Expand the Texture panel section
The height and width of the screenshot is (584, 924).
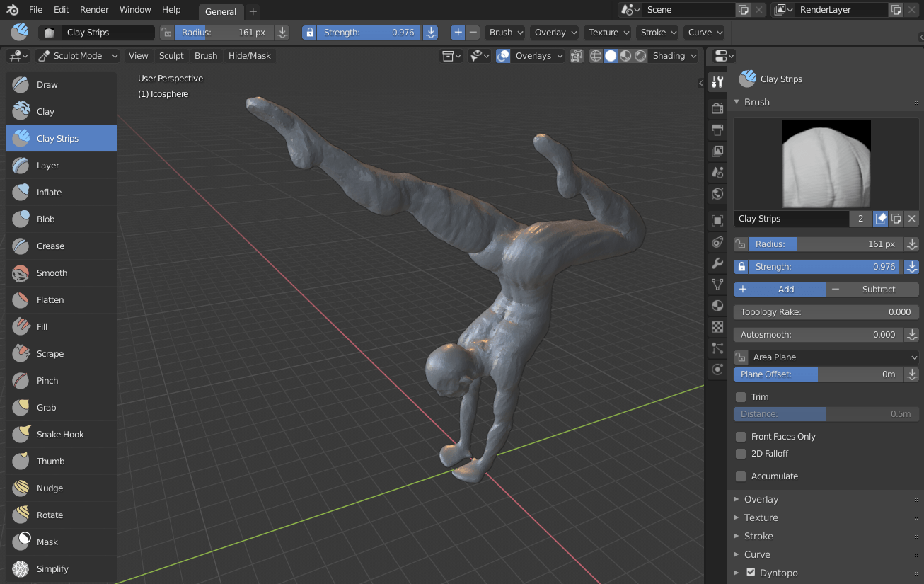pos(761,517)
